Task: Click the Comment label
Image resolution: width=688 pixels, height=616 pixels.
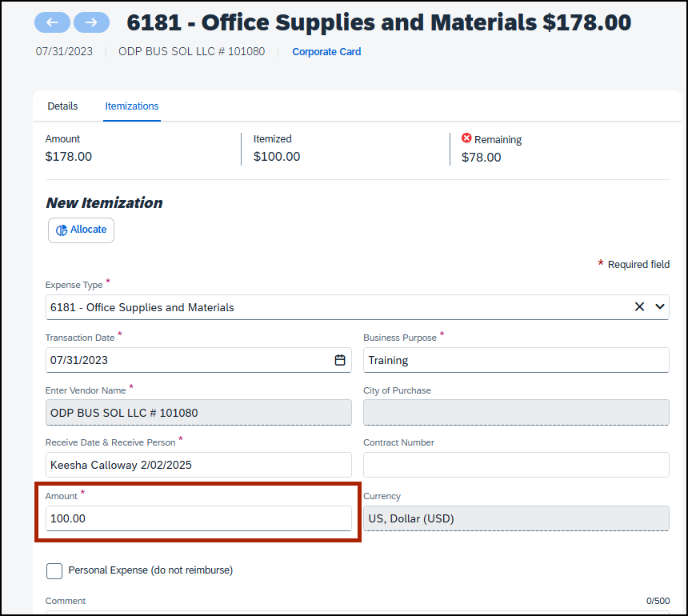Action: 66,601
